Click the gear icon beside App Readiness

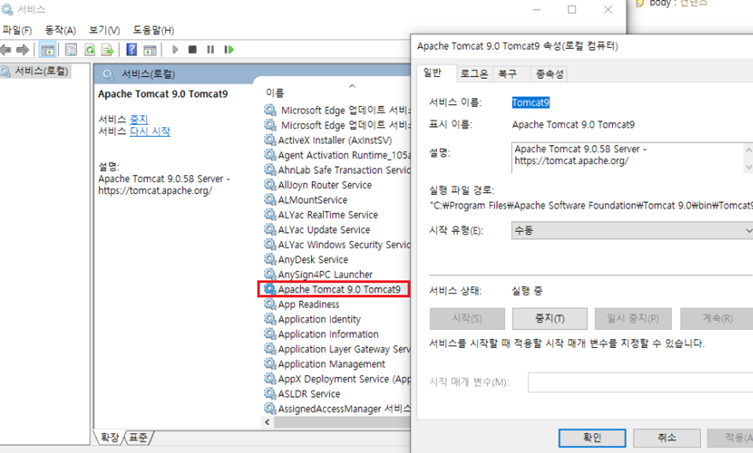[270, 304]
